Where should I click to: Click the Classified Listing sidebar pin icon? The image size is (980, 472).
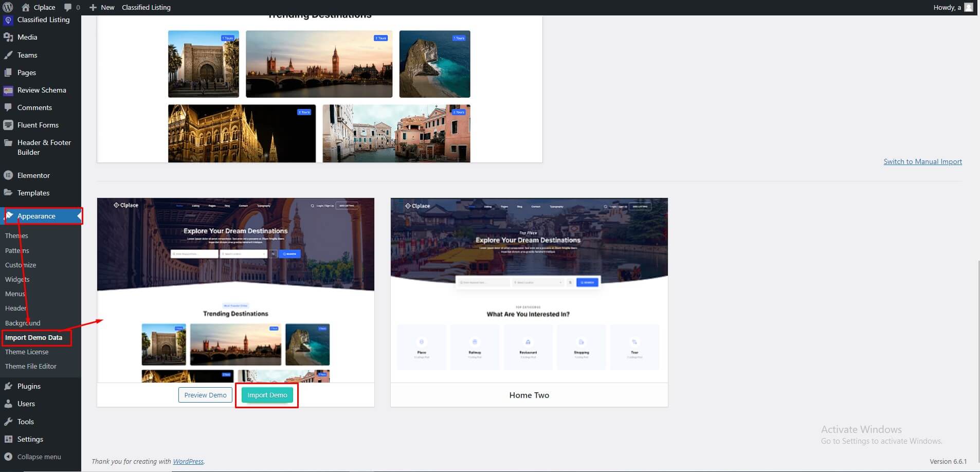tap(8, 21)
